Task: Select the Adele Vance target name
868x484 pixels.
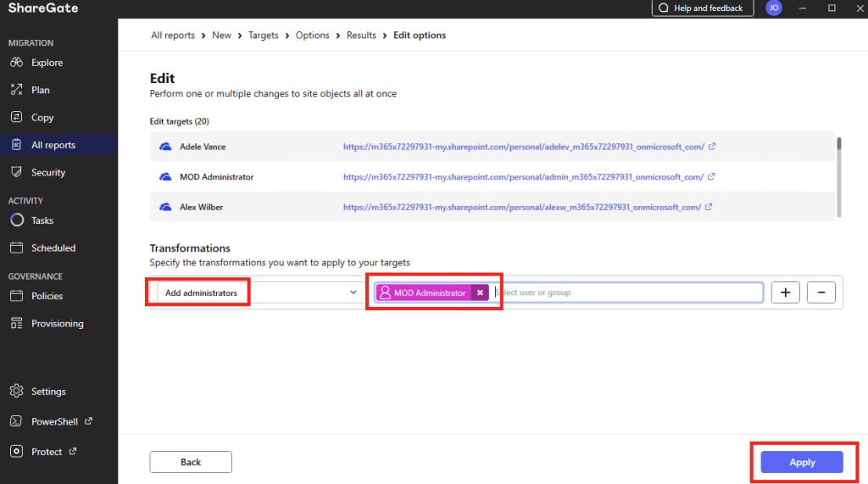Action: [x=203, y=147]
